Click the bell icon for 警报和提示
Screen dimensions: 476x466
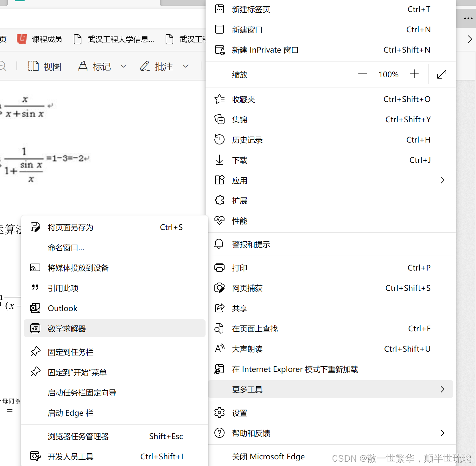tap(219, 244)
